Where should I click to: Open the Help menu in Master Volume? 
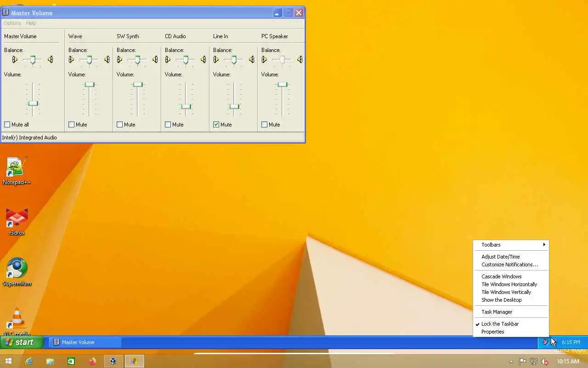[31, 23]
